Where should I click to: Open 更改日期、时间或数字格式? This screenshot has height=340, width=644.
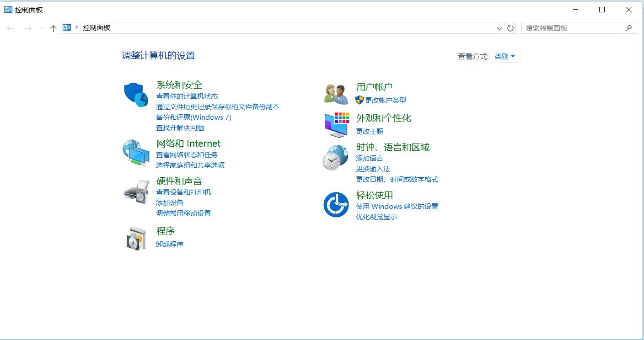click(396, 179)
